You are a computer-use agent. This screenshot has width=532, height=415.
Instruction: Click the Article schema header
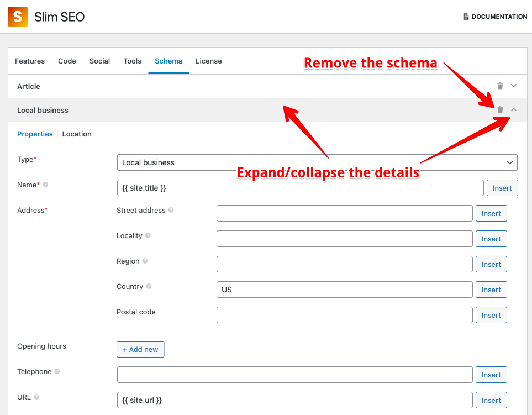[x=267, y=86]
